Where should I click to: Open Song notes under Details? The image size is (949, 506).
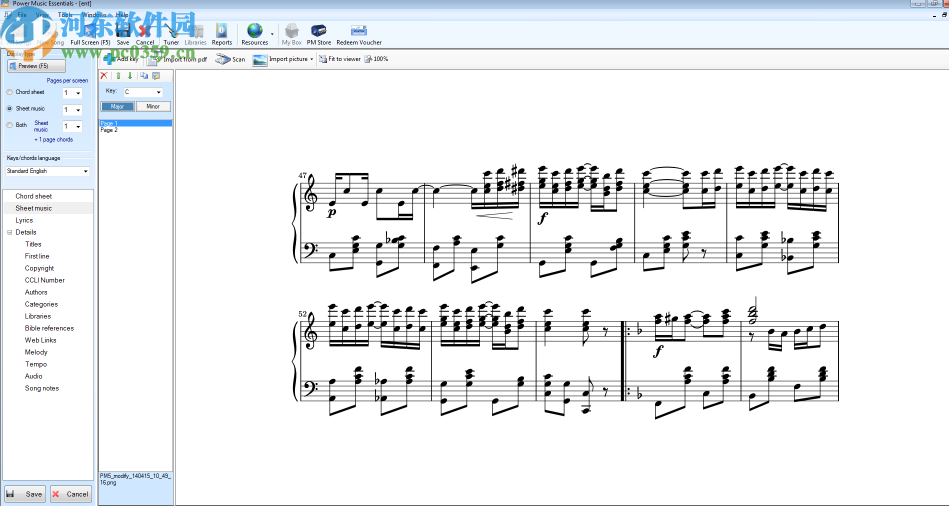[42, 389]
